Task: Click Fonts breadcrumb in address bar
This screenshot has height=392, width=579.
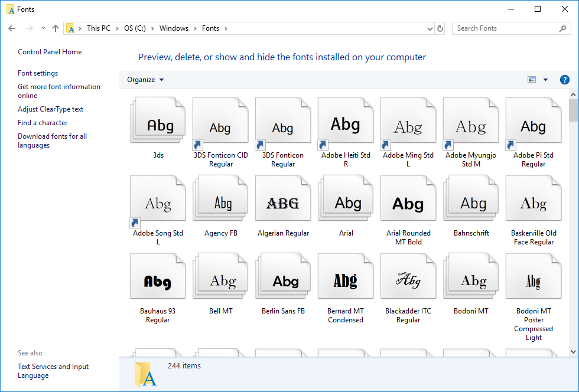Action: (210, 28)
